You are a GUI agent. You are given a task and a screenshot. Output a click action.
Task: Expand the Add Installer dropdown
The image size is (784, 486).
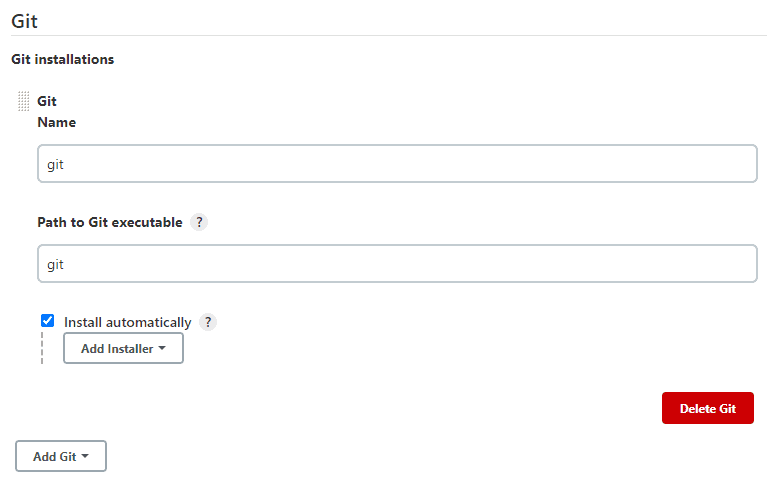[124, 348]
